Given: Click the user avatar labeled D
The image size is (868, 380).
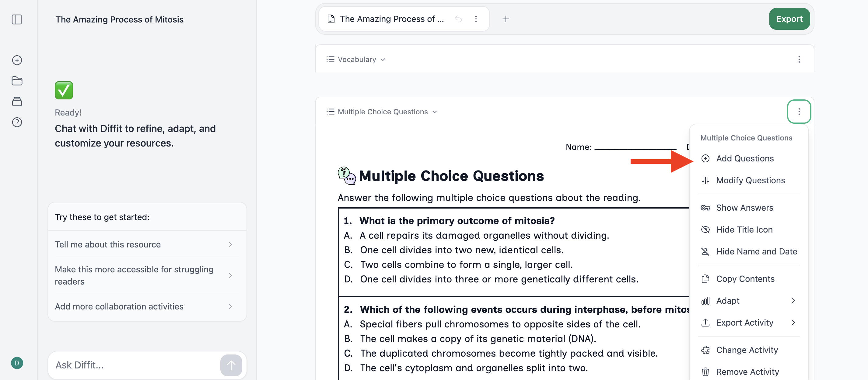Looking at the screenshot, I should tap(17, 363).
